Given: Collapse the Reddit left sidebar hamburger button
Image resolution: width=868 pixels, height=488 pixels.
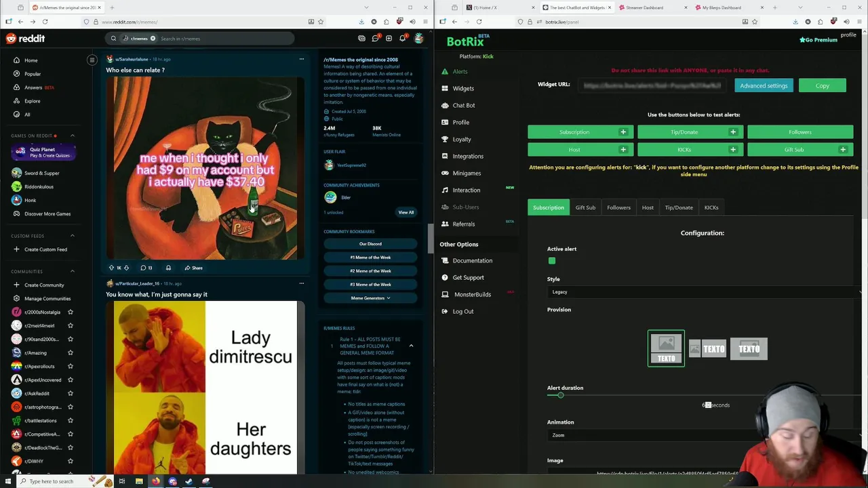Looking at the screenshot, I should coord(92,60).
